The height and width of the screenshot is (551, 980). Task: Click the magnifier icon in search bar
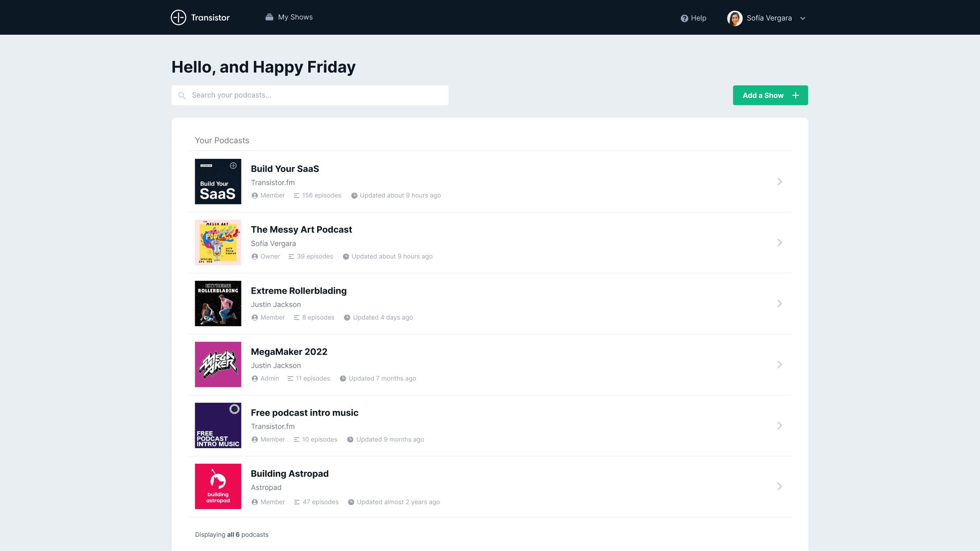click(x=182, y=96)
